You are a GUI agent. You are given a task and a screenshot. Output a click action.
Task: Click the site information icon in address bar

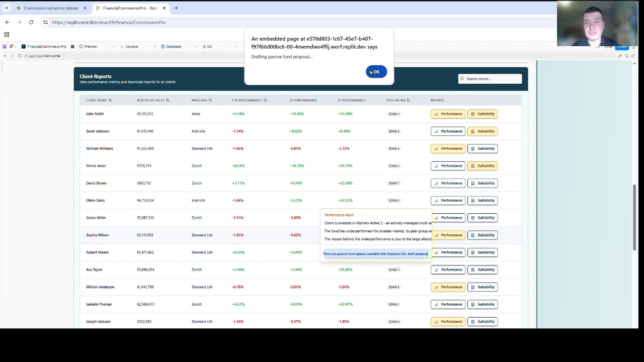click(x=45, y=22)
